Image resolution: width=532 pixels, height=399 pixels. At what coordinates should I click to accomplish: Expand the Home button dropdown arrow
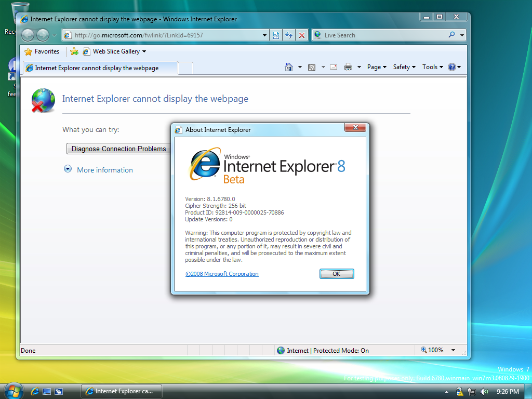300,67
